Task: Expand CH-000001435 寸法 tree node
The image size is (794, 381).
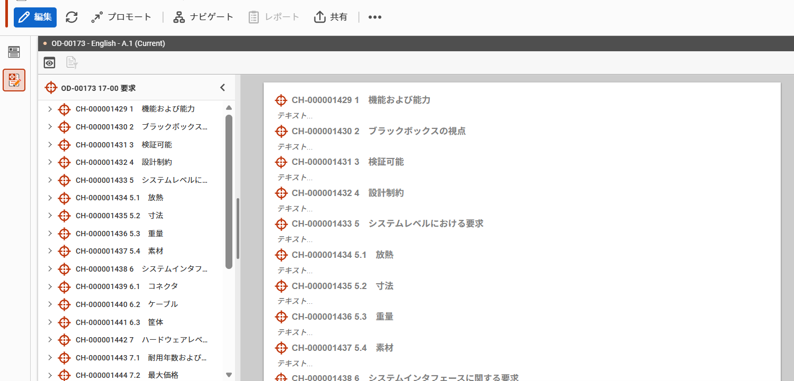Action: coord(50,215)
